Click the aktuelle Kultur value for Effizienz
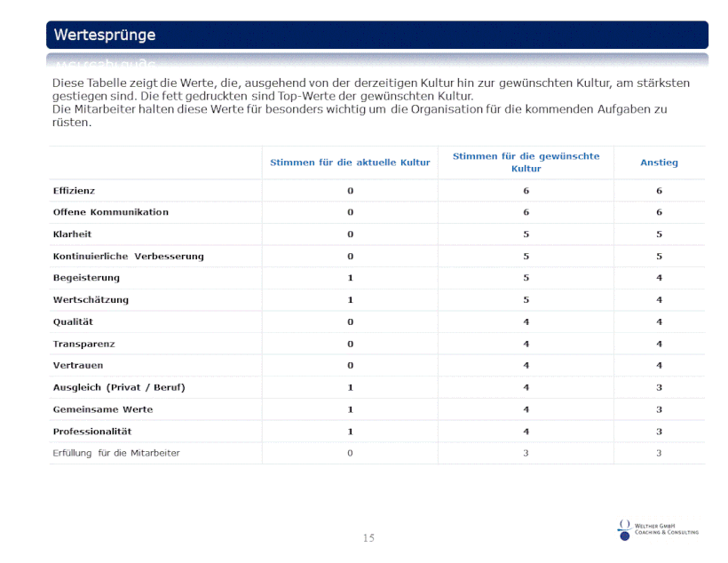 (350, 190)
